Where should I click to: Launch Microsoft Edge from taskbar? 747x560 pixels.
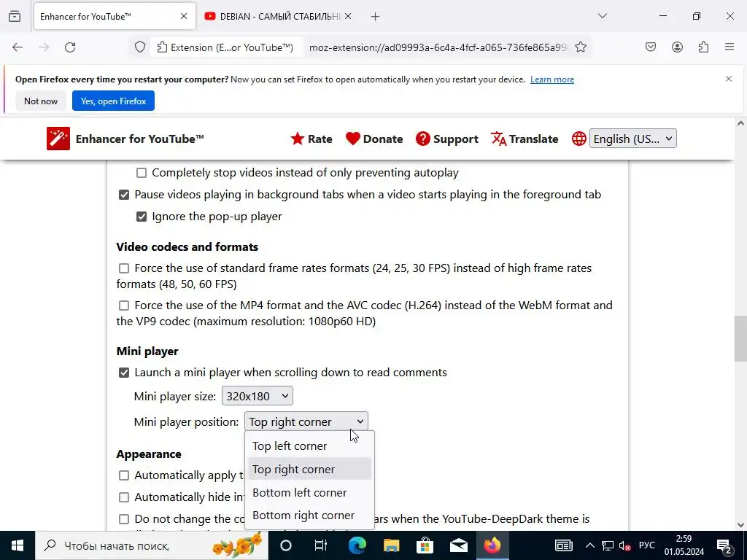pyautogui.click(x=356, y=545)
